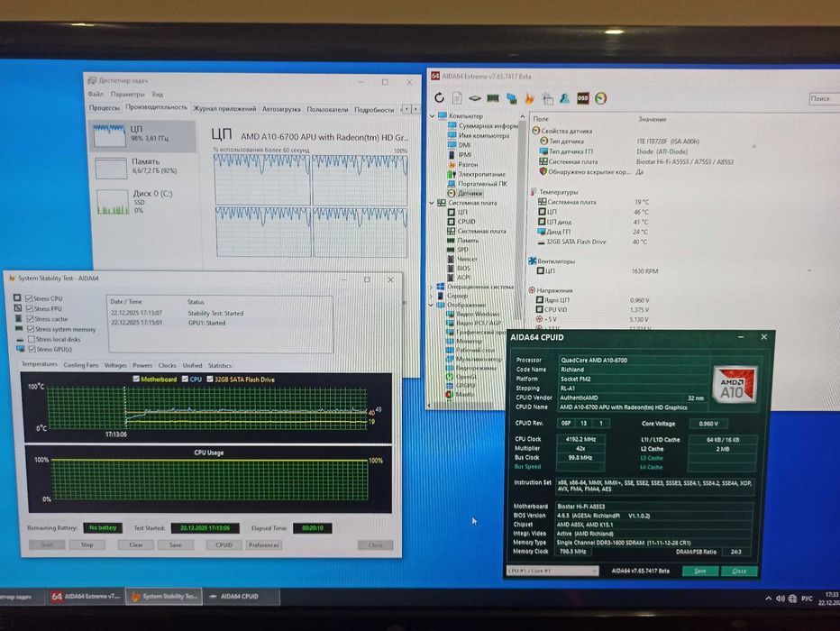Click CPUID button in Stability Test

(x=224, y=544)
